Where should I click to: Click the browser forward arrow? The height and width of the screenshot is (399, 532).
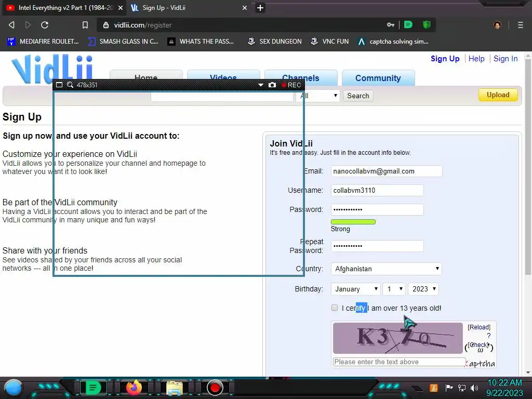(x=28, y=25)
